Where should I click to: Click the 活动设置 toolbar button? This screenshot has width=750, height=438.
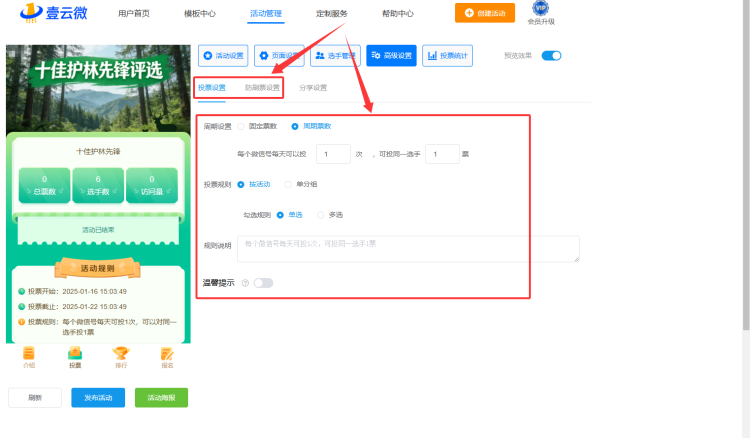pos(223,55)
